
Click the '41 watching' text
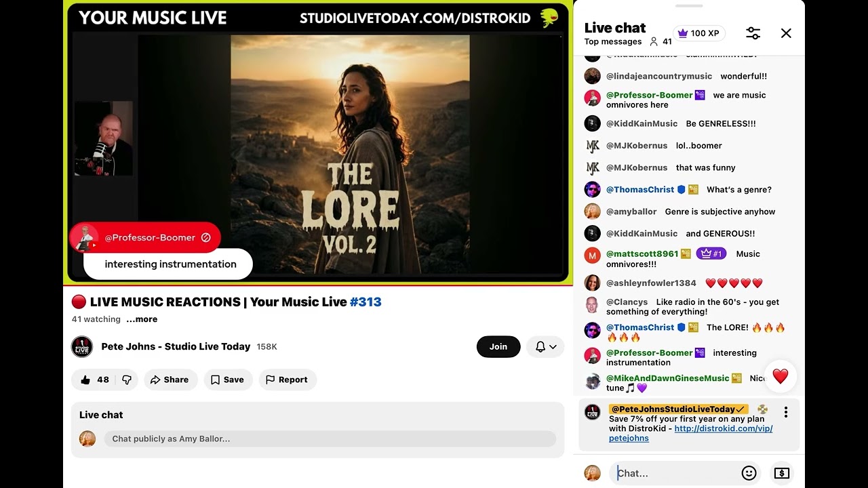click(x=96, y=319)
